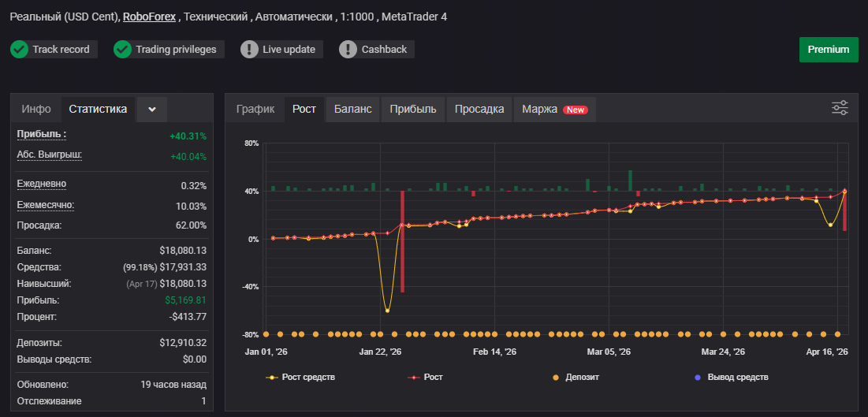Click the yellow equity dip point near Apr 16
Screen dimensions: 868x417
(830, 225)
